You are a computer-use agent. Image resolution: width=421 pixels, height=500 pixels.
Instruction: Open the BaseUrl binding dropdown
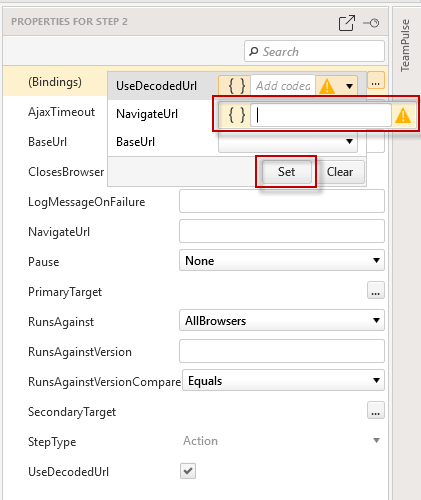(288, 142)
